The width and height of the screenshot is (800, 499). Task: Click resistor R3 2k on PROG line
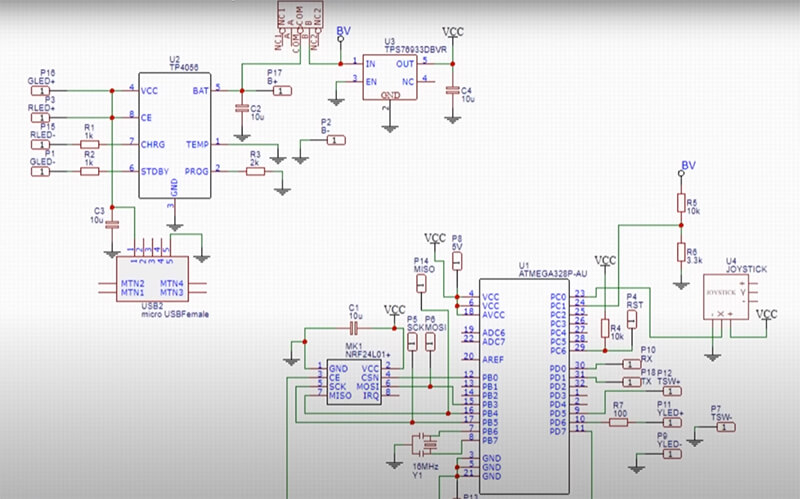[x=255, y=171]
